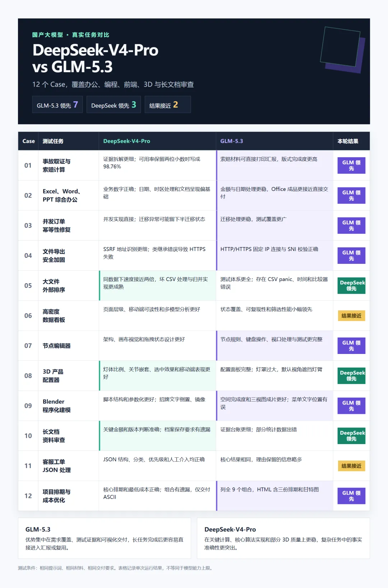Viewport: 388px width, 588px height.
Task: Click the task name '3D 产品配置器'
Action: [53, 376]
